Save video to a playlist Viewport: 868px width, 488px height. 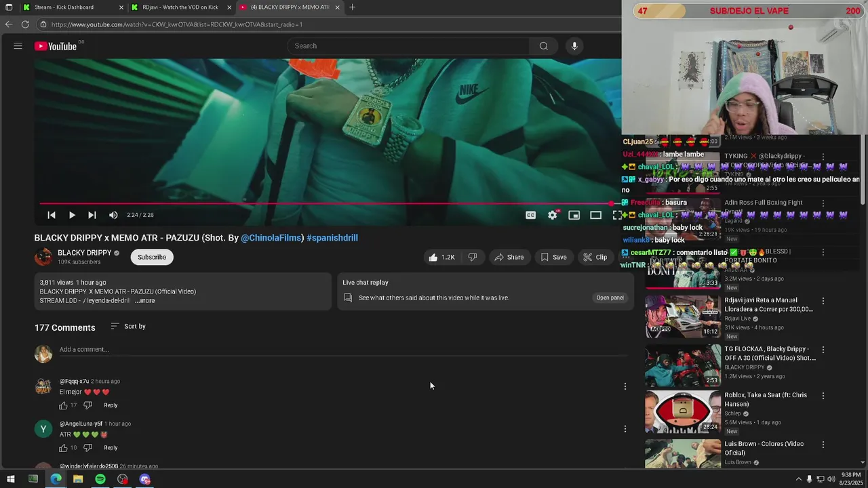[553, 257]
